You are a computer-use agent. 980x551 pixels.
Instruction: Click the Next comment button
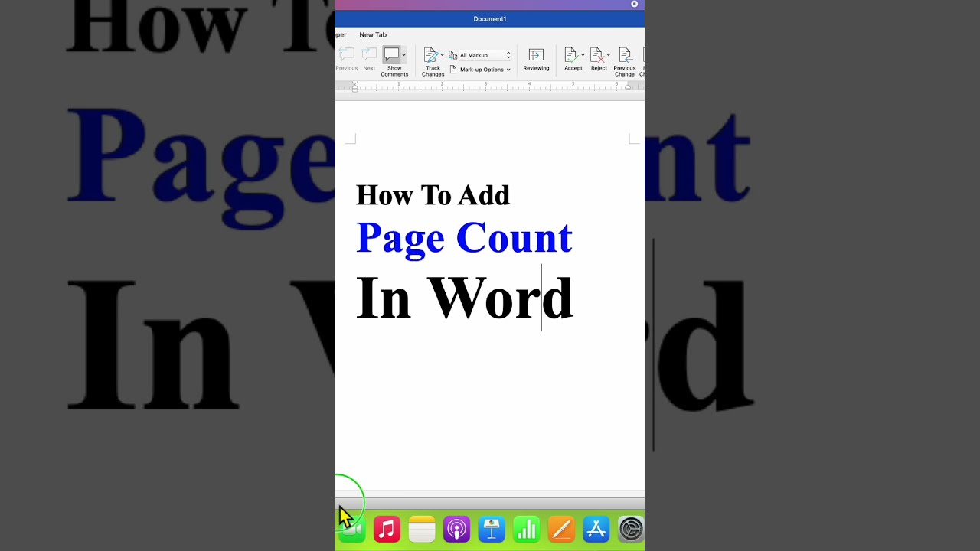point(369,60)
